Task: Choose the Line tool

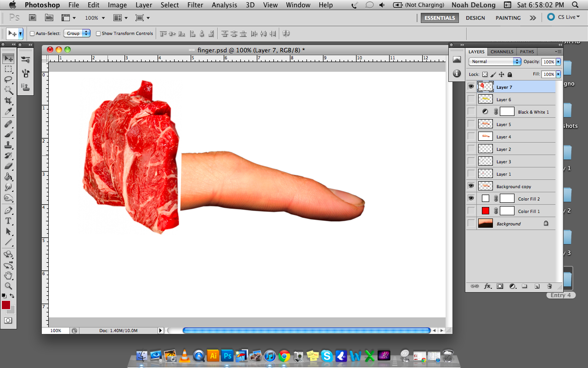Action: (x=8, y=242)
